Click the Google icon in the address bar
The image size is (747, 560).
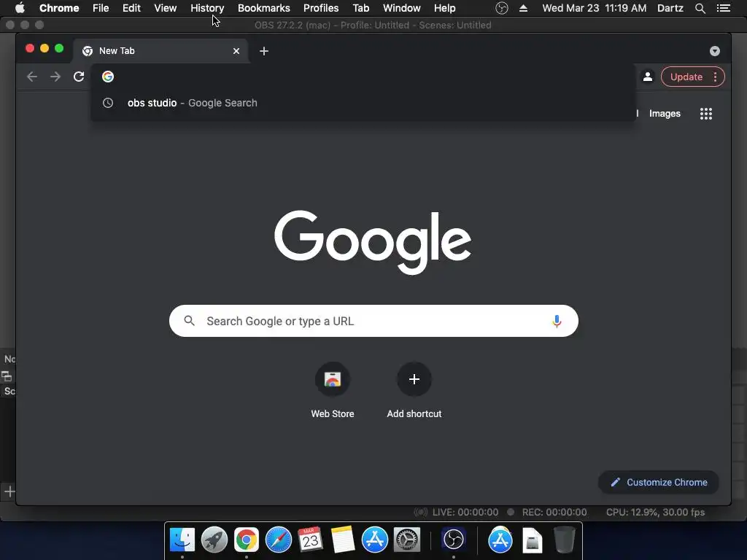(x=108, y=77)
